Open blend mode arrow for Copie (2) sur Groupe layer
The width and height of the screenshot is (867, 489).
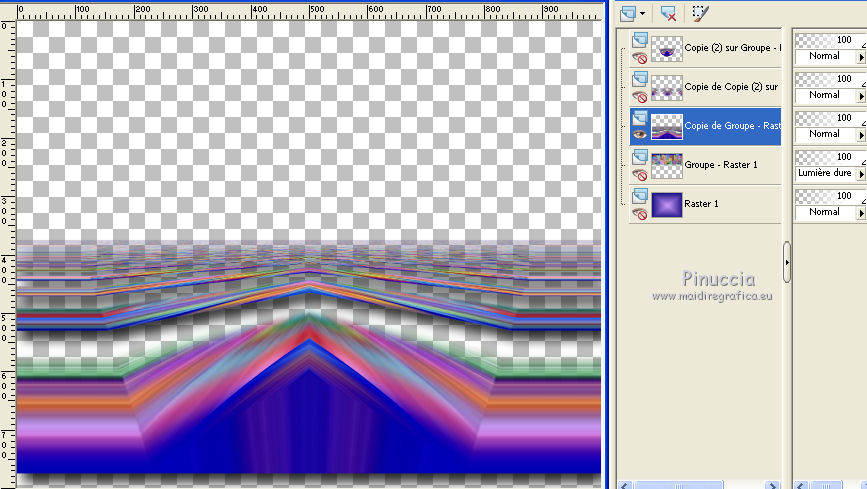click(x=861, y=57)
